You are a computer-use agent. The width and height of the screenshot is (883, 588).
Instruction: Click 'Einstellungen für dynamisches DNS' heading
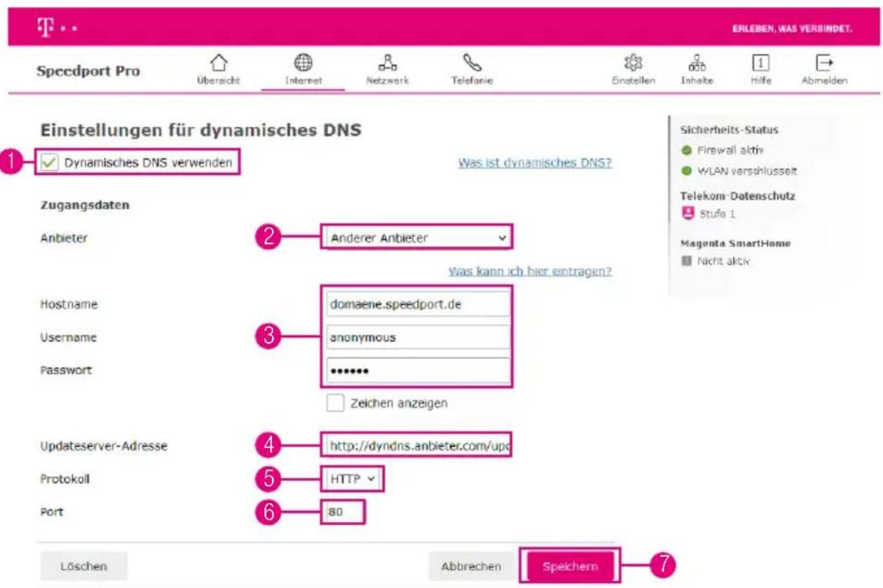(201, 130)
